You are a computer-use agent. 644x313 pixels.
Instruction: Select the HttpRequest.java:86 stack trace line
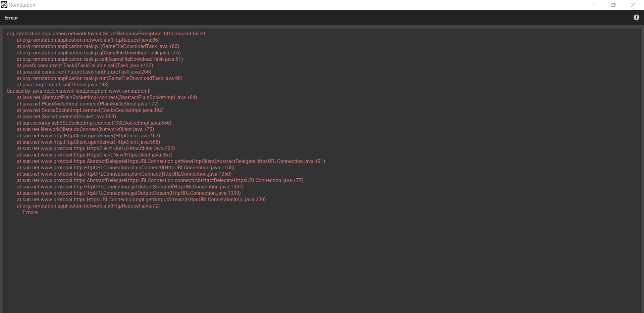(88, 40)
